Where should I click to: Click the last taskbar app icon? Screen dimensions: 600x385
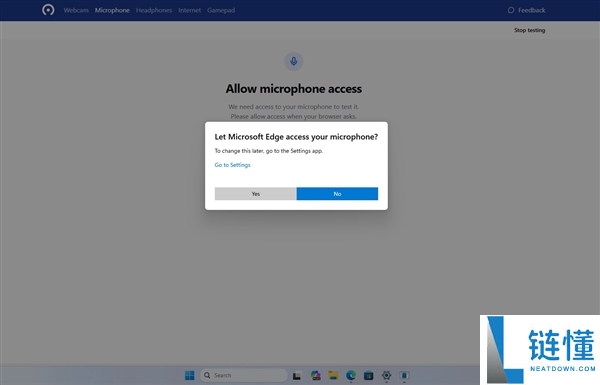[x=404, y=375]
